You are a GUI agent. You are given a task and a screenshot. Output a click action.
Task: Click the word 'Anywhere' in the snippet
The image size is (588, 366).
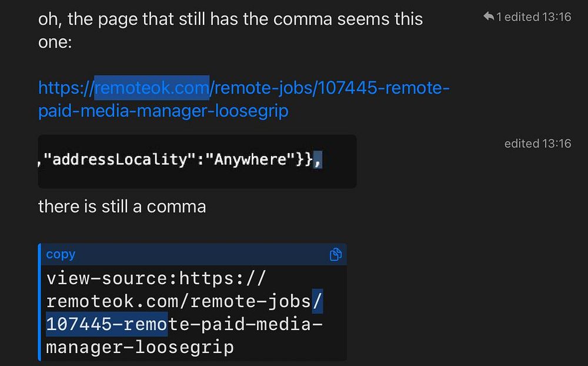click(x=250, y=159)
